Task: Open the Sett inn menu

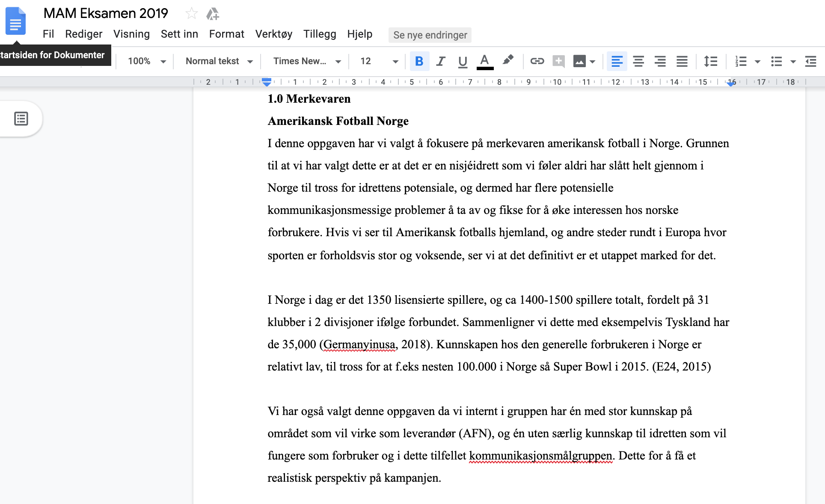Action: 179,34
